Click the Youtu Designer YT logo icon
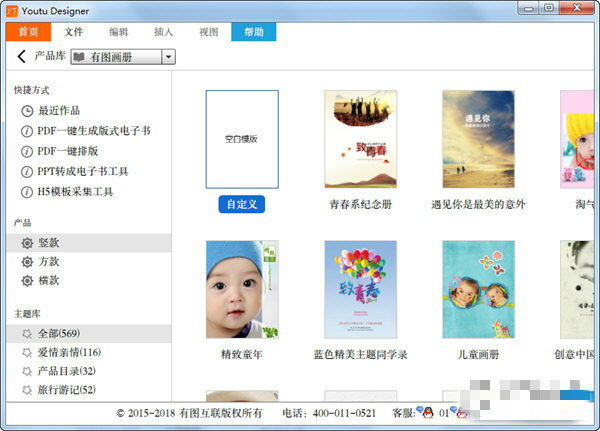This screenshot has width=600, height=431. coord(12,11)
